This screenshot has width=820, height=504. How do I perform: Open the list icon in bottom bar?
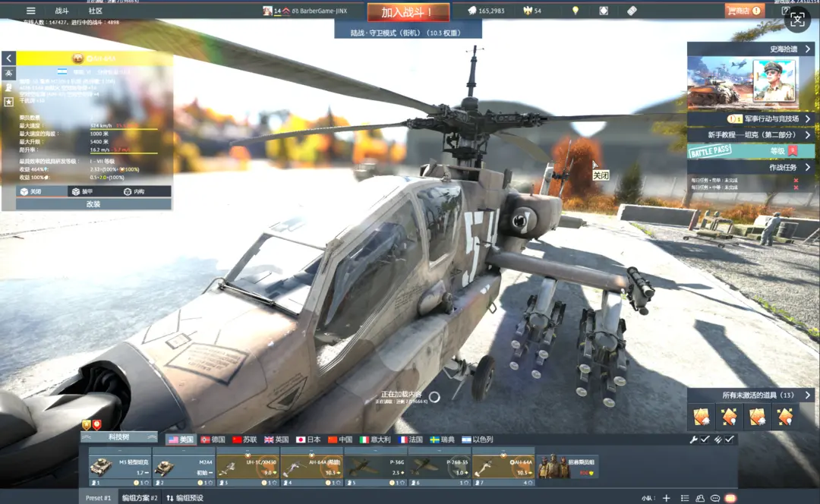(x=685, y=498)
